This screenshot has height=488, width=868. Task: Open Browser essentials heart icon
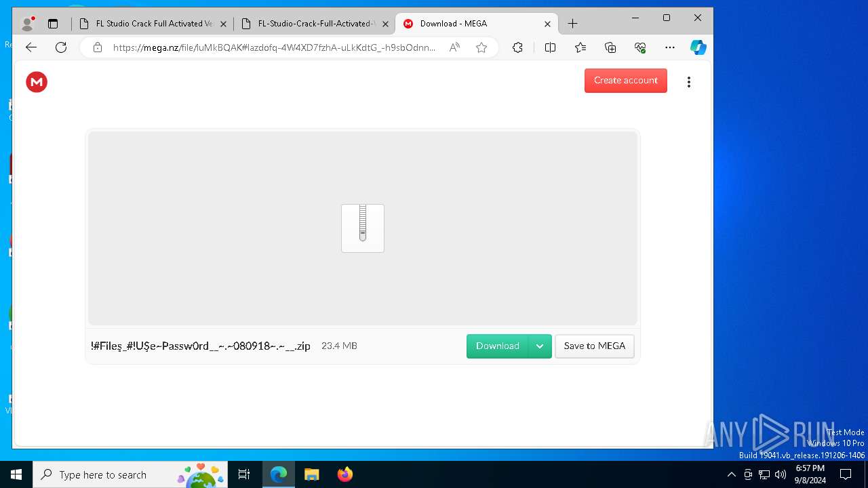[x=640, y=47]
